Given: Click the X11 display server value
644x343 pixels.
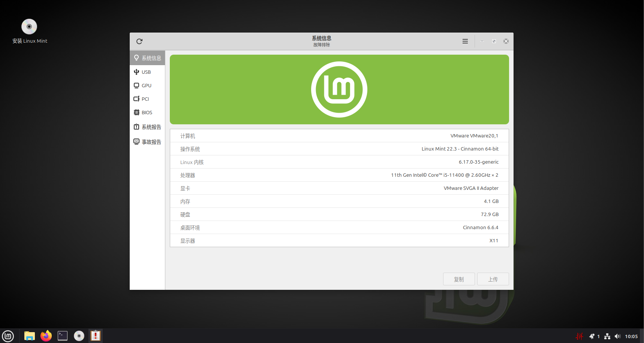Looking at the screenshot, I should click(494, 241).
